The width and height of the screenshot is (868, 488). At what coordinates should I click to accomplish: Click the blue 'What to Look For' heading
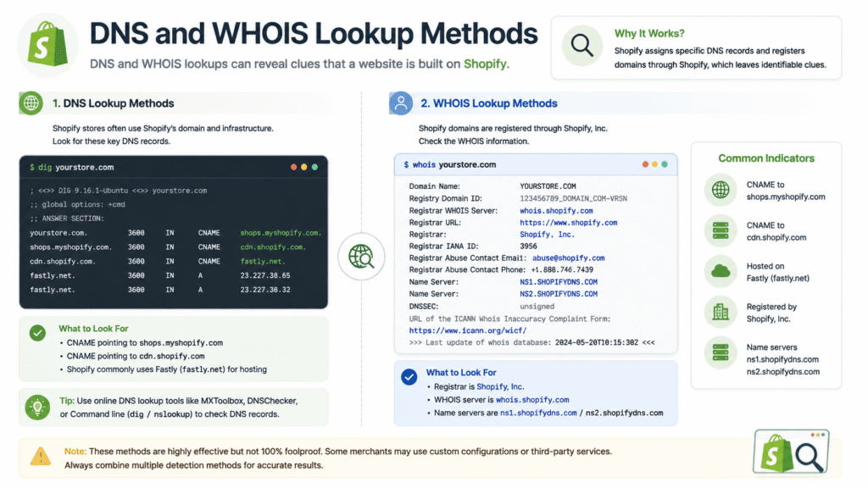(460, 373)
